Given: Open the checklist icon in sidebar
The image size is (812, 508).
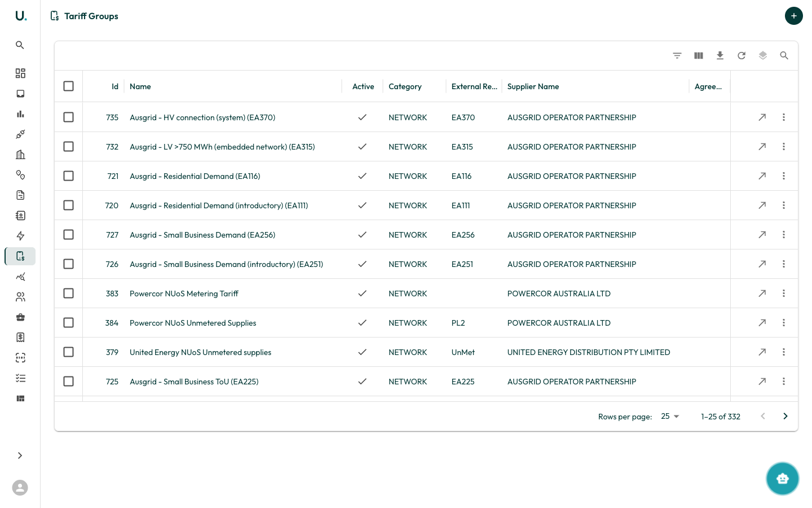Looking at the screenshot, I should pyautogui.click(x=20, y=378).
